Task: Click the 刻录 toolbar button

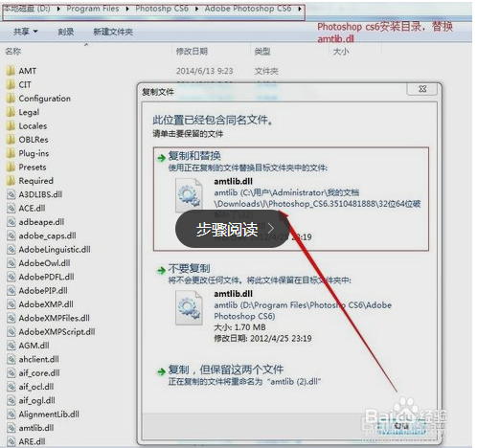Action: pyautogui.click(x=66, y=32)
